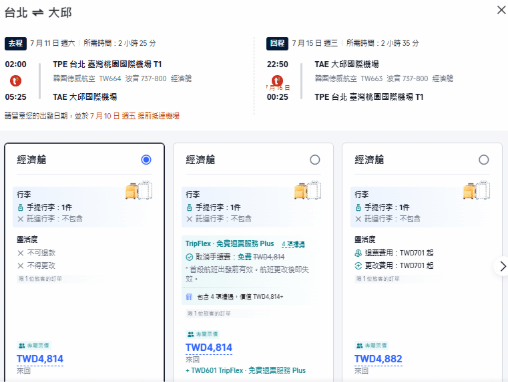This screenshot has width=508, height=382.
Task: Click 包含 4 項禮遇 value line
Action: 240,297
